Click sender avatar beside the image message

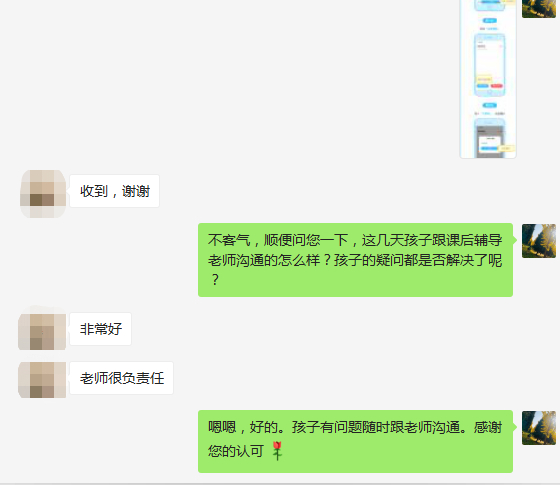click(x=539, y=9)
